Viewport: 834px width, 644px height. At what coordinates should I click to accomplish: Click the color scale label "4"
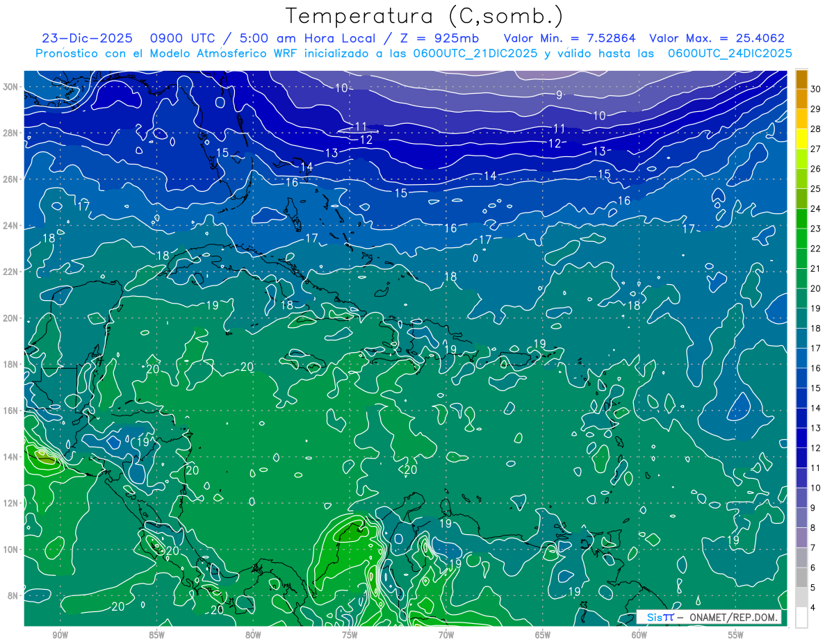(815, 607)
